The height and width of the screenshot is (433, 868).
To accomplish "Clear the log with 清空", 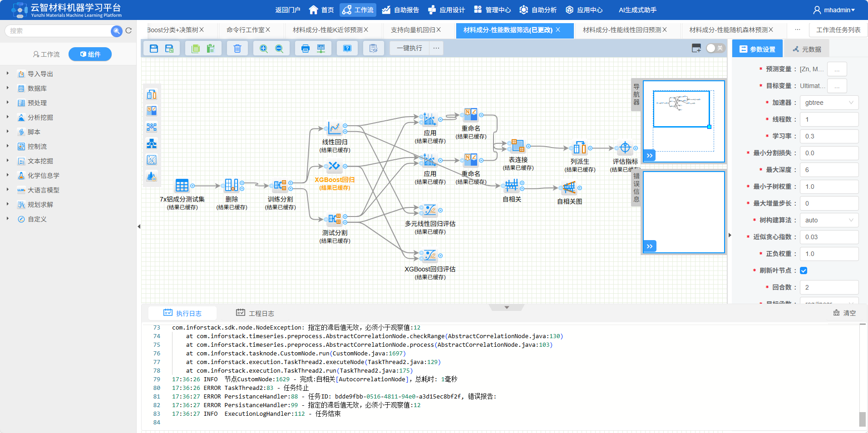I will [845, 313].
